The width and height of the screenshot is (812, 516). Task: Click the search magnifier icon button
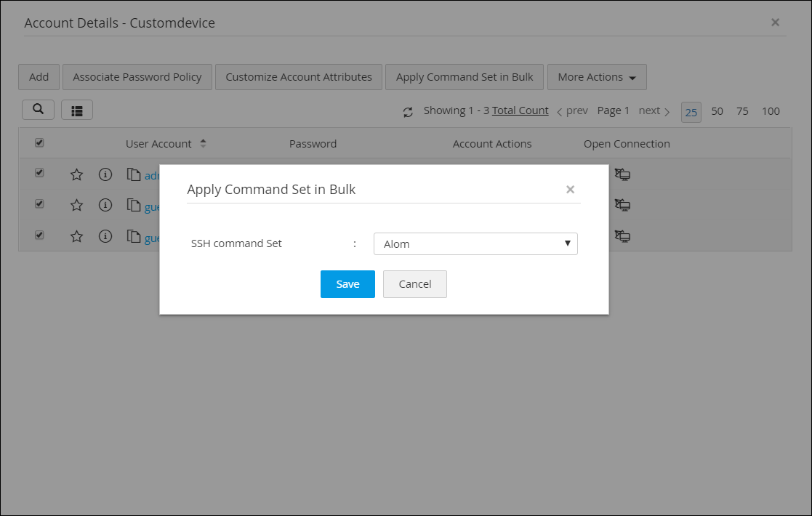38,110
